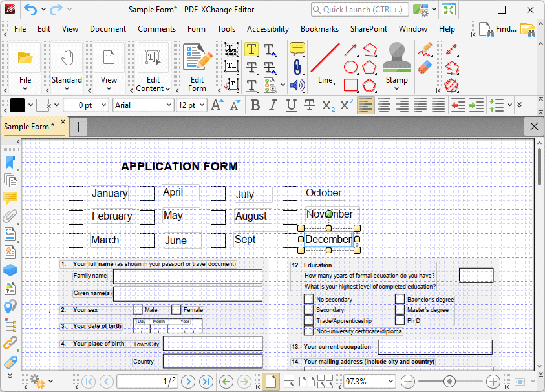Screen dimensions: 545x392
Task: Click the black fill color swatch
Action: click(17, 105)
